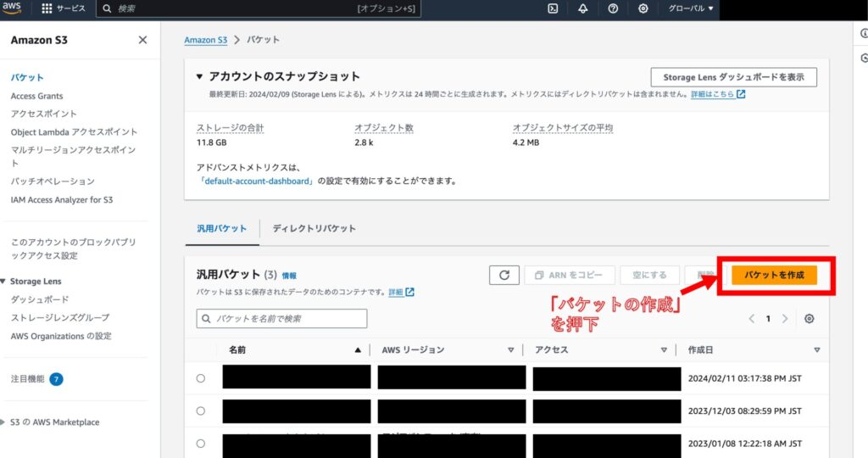Click the AWS logo home icon

[x=11, y=8]
